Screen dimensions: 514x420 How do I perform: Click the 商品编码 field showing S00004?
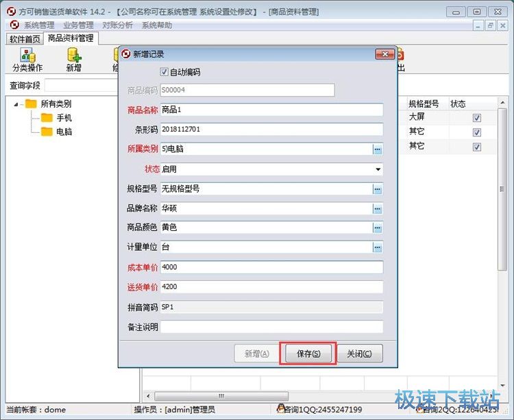247,90
